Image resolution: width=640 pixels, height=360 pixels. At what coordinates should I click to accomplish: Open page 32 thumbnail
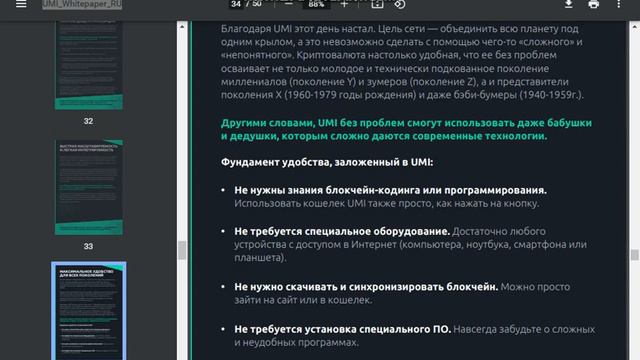pyautogui.click(x=89, y=65)
